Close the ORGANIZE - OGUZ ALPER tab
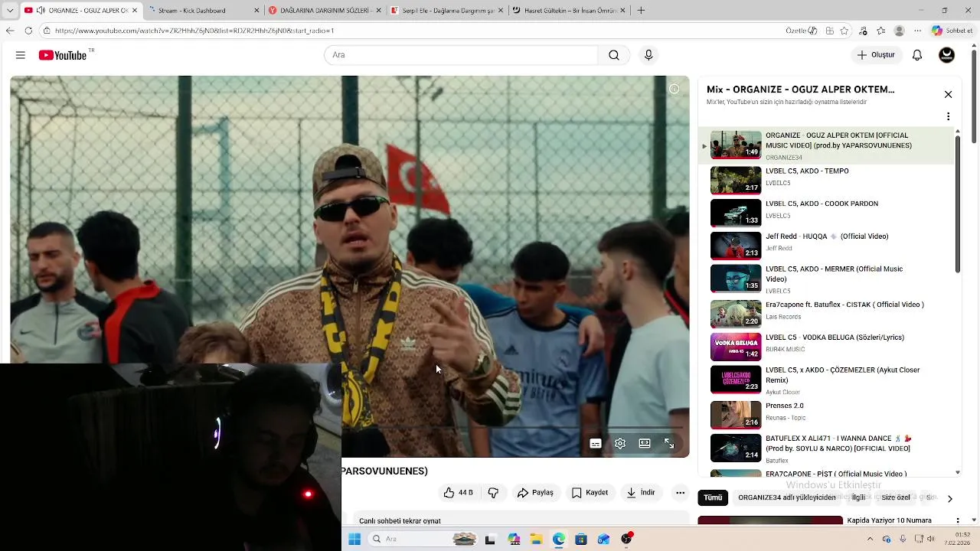The width and height of the screenshot is (980, 551). pos(135,11)
